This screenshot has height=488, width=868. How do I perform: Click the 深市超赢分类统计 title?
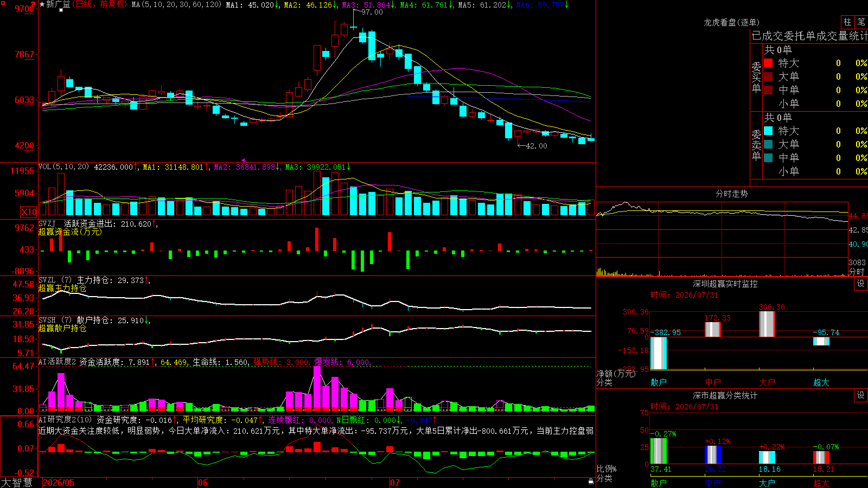725,395
